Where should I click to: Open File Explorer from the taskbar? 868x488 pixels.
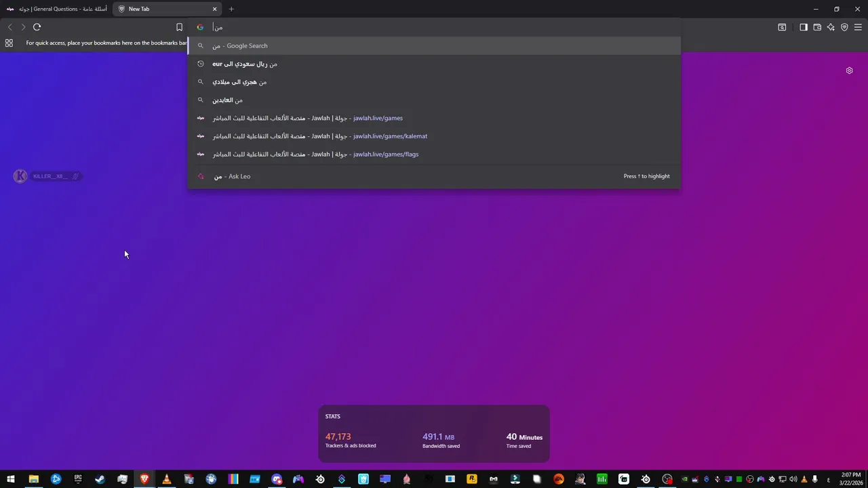(x=33, y=479)
